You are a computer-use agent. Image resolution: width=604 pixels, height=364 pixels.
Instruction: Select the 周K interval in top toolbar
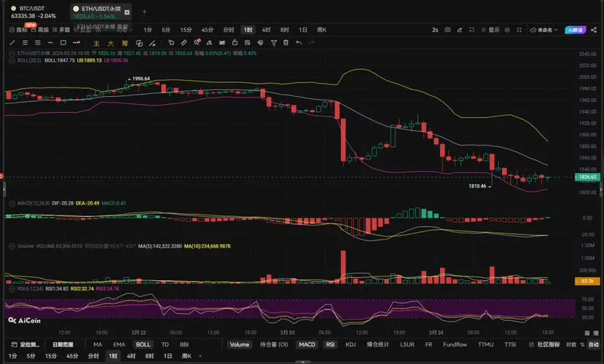click(x=321, y=30)
